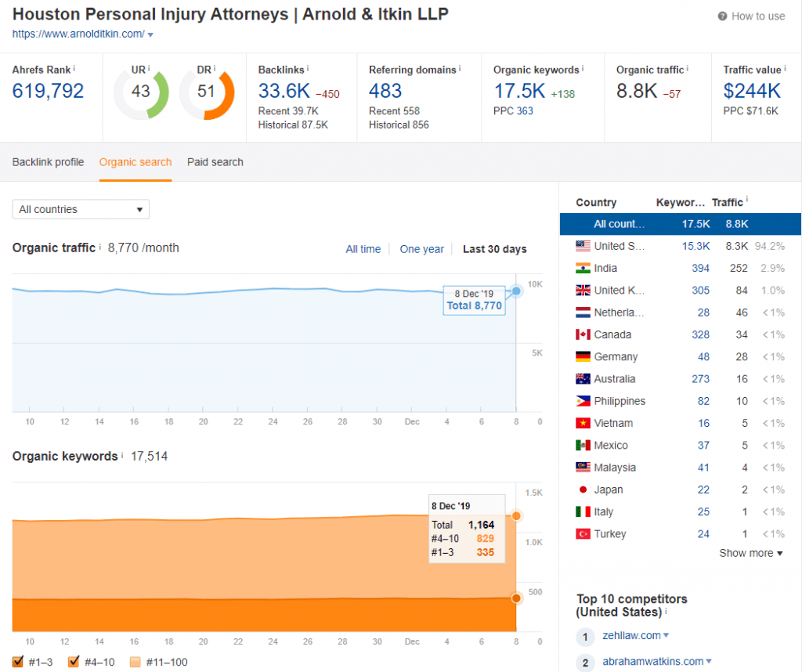The image size is (802, 672).
Task: Click the United States flag icon
Action: (583, 246)
